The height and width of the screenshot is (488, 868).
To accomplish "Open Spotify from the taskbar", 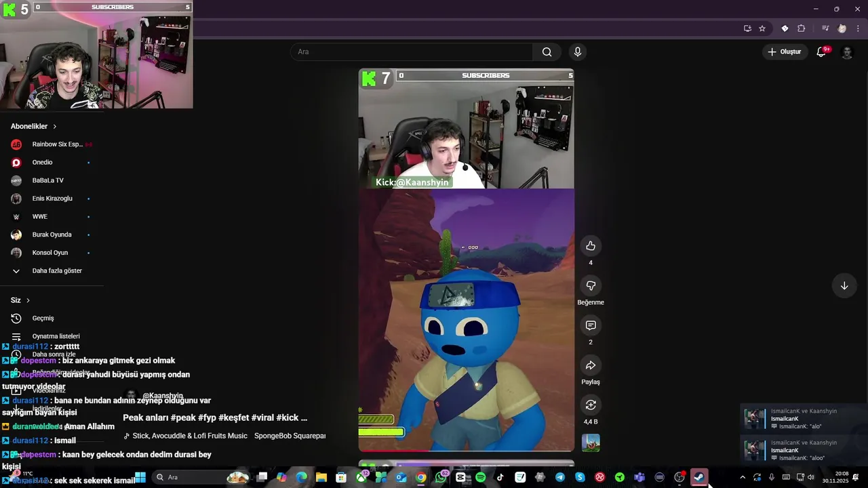I will 481,478.
